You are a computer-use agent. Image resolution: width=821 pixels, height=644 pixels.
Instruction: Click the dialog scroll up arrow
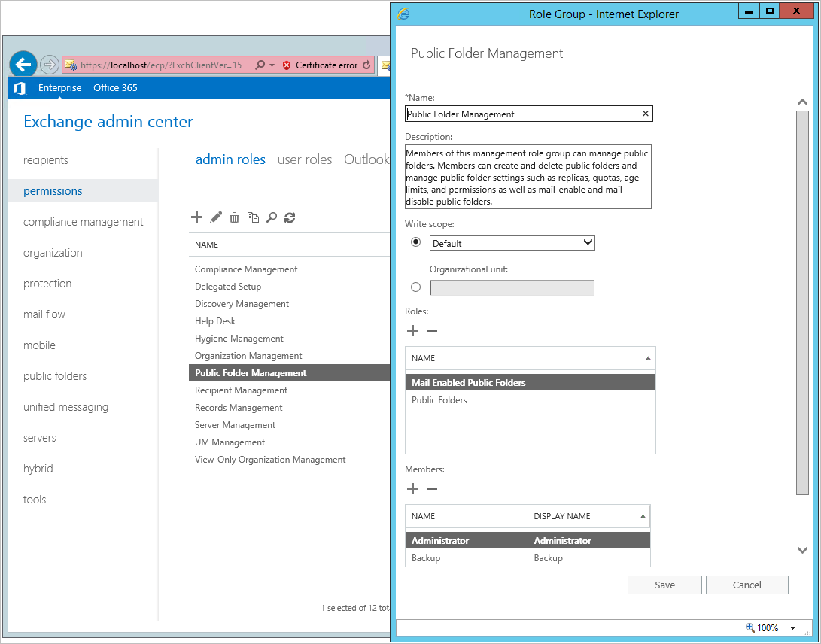tap(802, 102)
